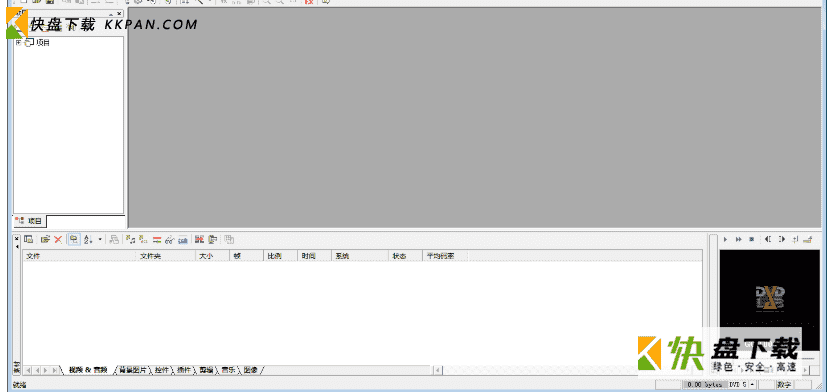Click the 比例 column header
The width and height of the screenshot is (832, 392).
coord(280,256)
